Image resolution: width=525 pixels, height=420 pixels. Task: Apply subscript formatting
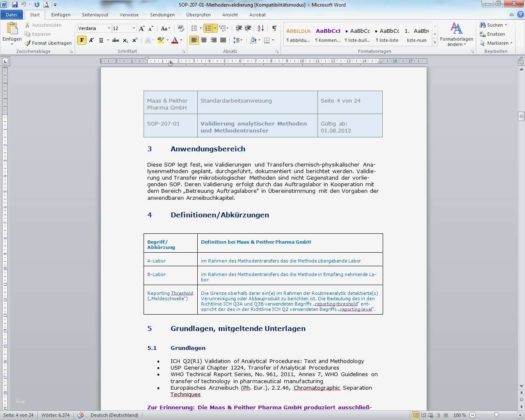[x=126, y=40]
